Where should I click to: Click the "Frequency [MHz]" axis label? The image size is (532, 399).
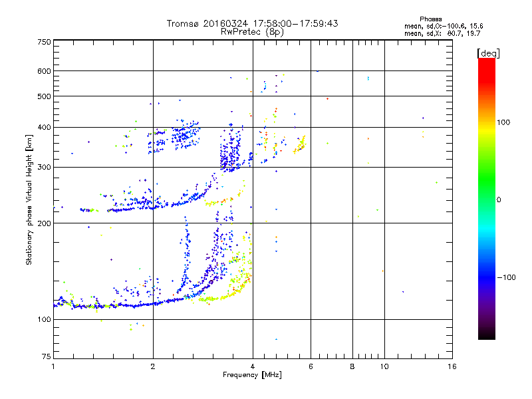[252, 375]
